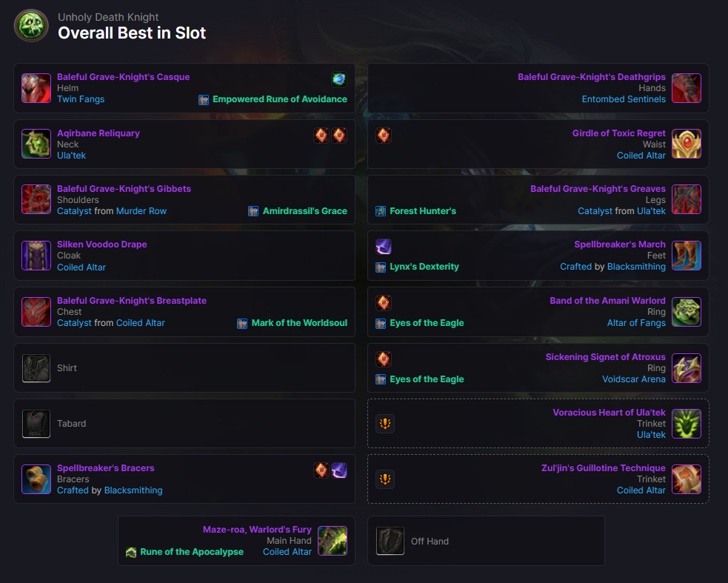Select the Voracious Heart of Ula'tek trinket icon
Screen dimensions: 728x583
click(687, 424)
